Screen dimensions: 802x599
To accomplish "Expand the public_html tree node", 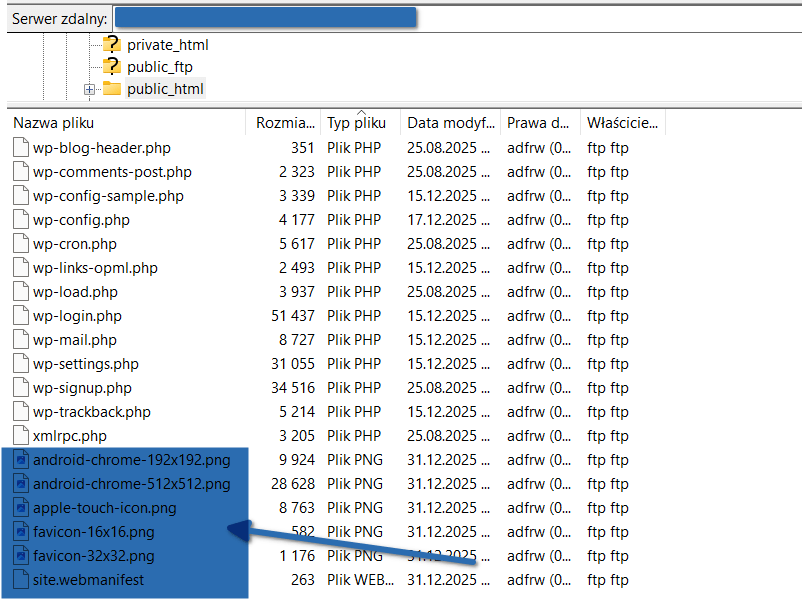I will pyautogui.click(x=89, y=90).
